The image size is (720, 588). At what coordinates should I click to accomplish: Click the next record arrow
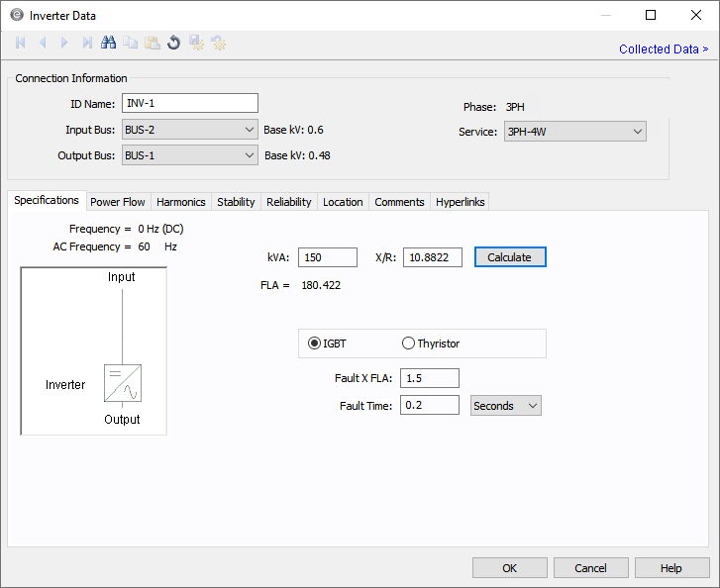64,43
